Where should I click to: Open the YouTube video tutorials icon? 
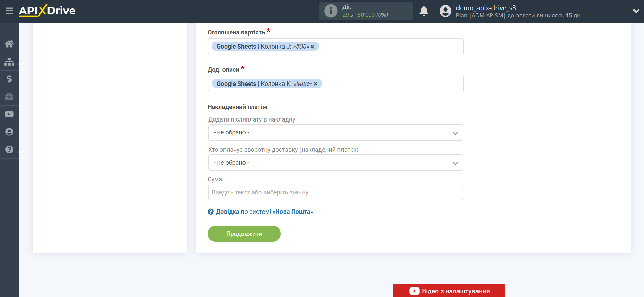[9, 114]
